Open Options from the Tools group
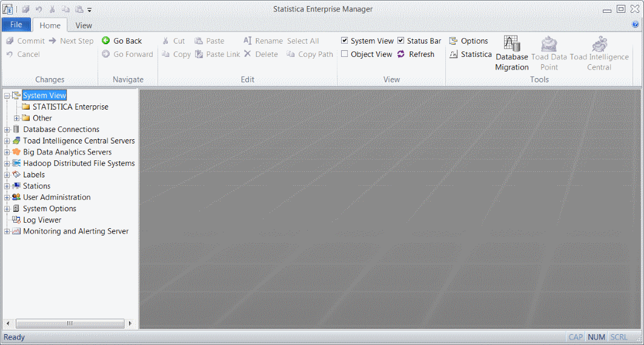The height and width of the screenshot is (345, 644). tap(469, 41)
